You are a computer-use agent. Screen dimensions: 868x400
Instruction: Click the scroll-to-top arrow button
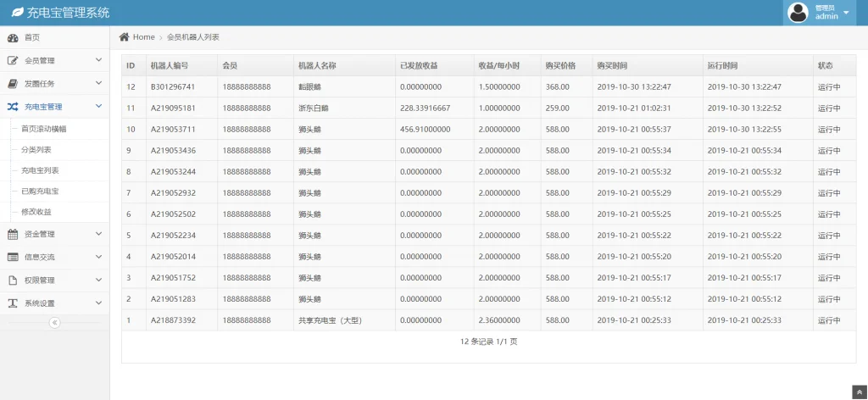pyautogui.click(x=859, y=391)
